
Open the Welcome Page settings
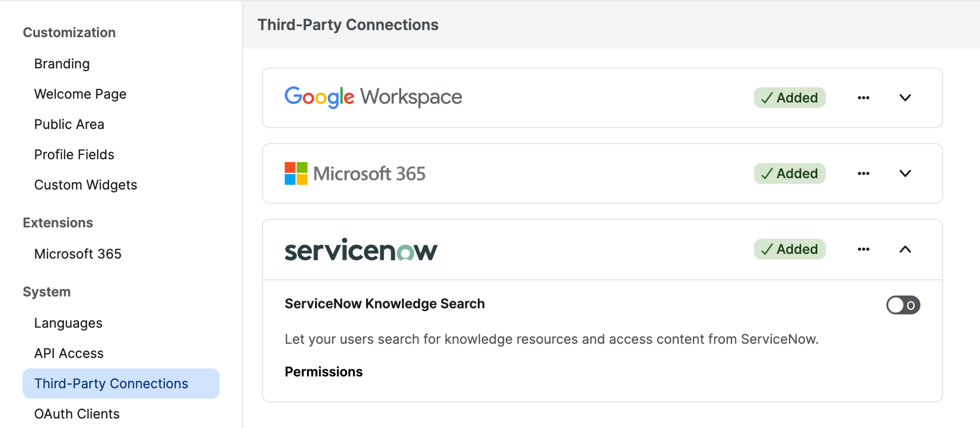pos(80,94)
